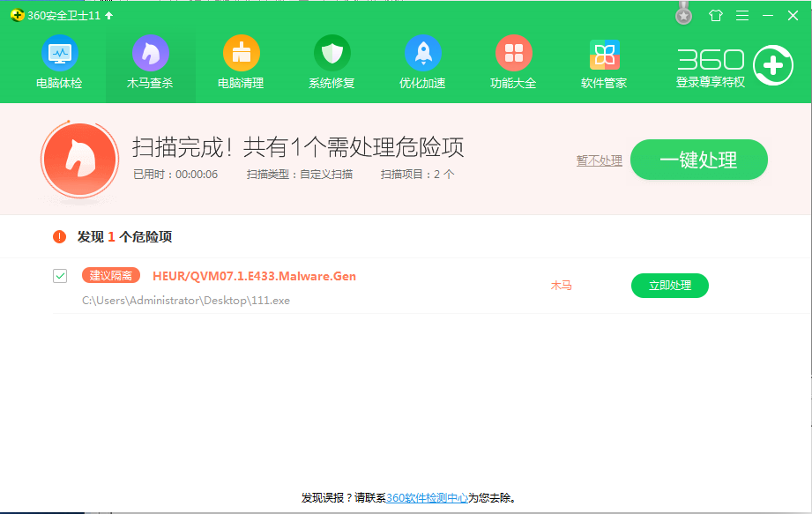Viewport: 812px width, 514px height.
Task: Open 优化加速 rocket icon
Action: coord(422,54)
